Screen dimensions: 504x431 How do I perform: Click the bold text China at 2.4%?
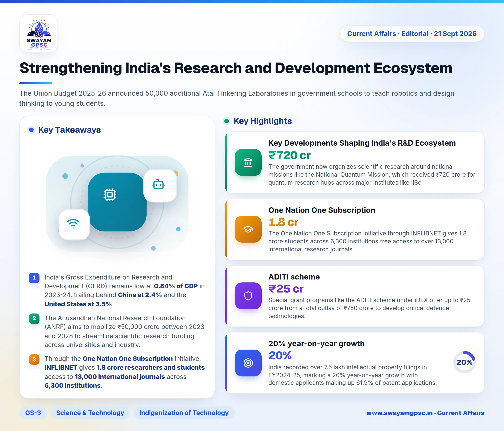140,295
